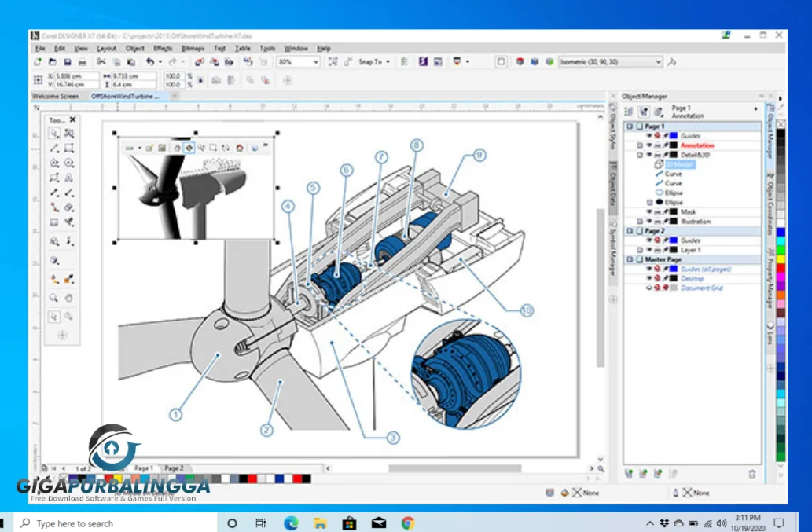Click the delete trash icon in Object Manager
This screenshot has width=812, height=532.
tap(752, 474)
